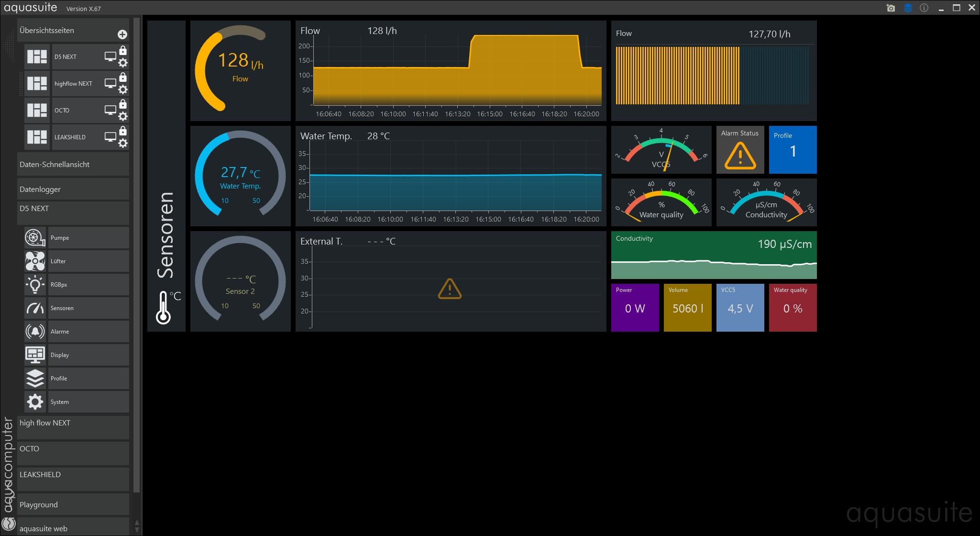Click the purple Power 0 W tile
The image size is (980, 536).
635,308
